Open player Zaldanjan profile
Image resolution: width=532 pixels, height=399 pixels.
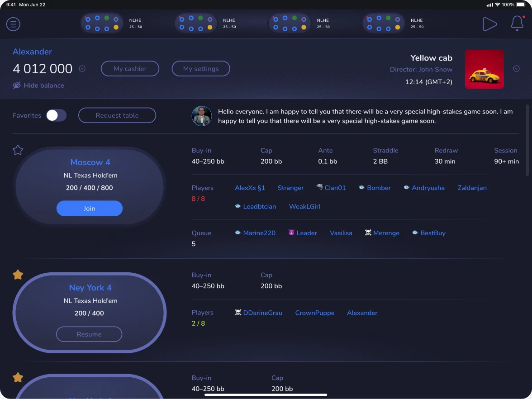click(472, 188)
